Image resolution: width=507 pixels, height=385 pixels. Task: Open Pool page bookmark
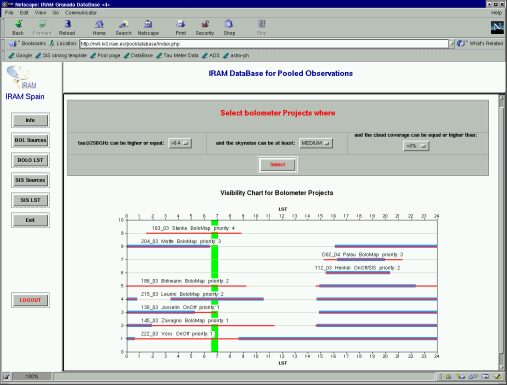(x=105, y=56)
